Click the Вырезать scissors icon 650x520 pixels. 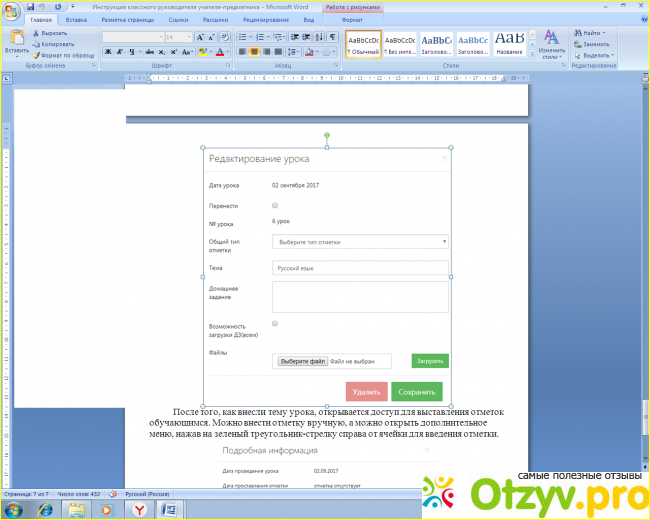coord(36,33)
